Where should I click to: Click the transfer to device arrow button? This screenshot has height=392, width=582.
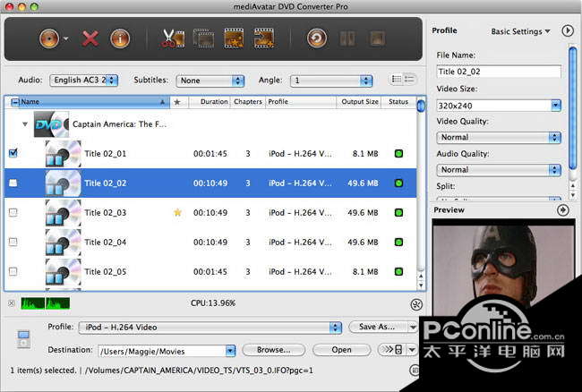(x=392, y=350)
